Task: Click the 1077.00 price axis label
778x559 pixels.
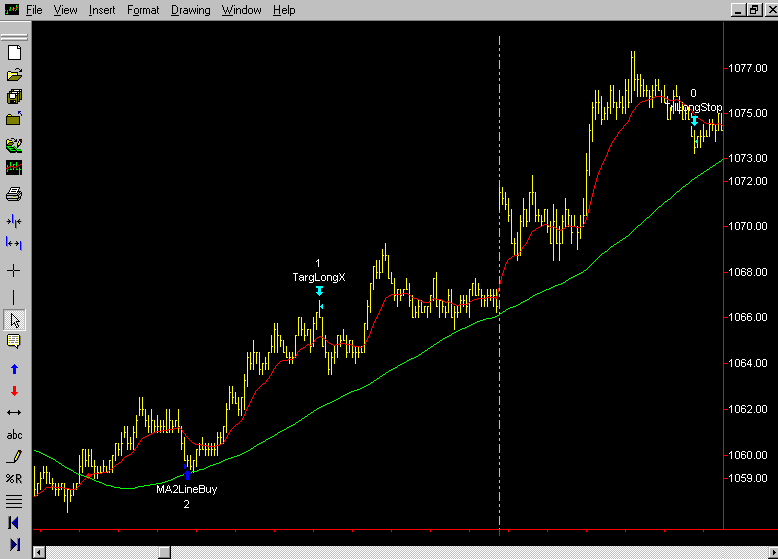Action: click(x=748, y=68)
